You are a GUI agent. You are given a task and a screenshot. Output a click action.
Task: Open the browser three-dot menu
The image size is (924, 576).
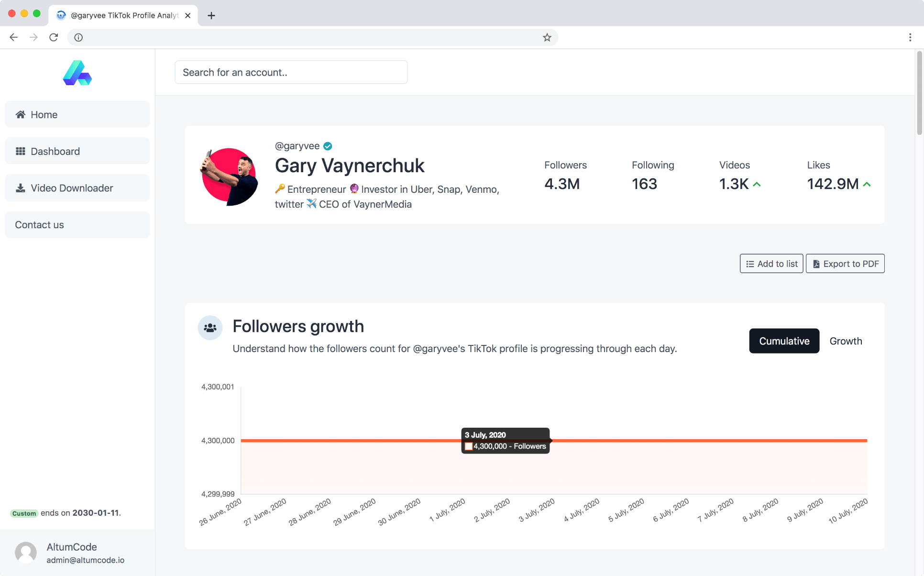[910, 37]
